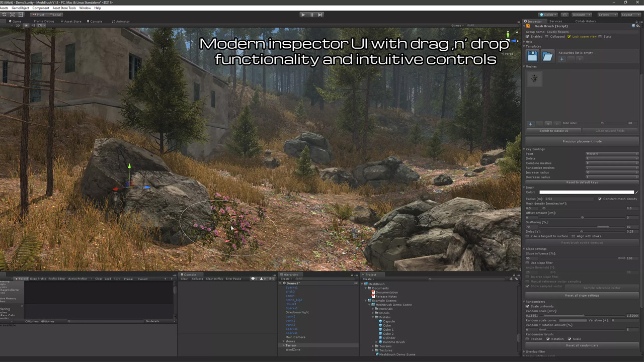
Task: Toggle the Lock scene view checkbox
Action: coord(569,37)
